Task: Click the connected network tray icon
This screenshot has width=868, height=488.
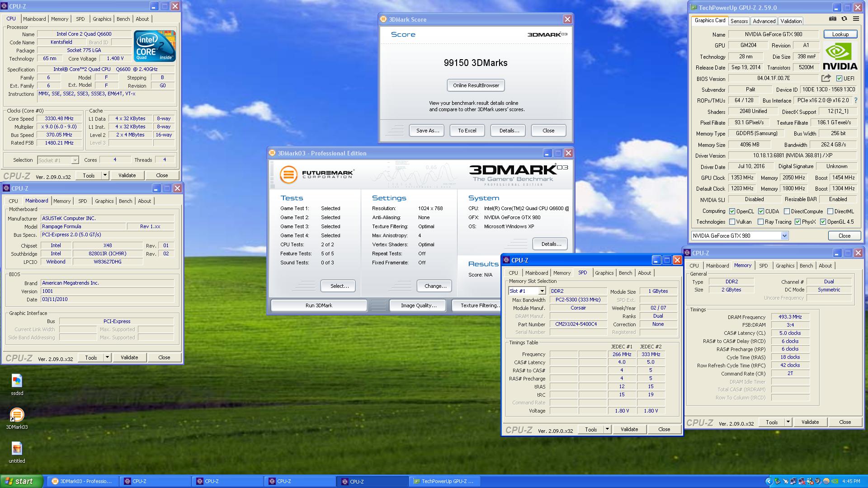Action: 793,482
